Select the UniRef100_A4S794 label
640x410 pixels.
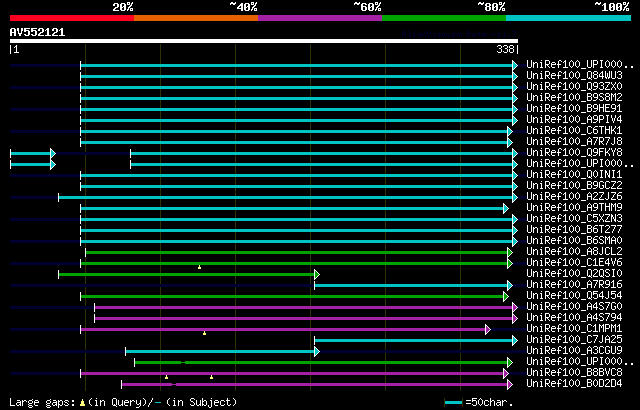[574, 318]
